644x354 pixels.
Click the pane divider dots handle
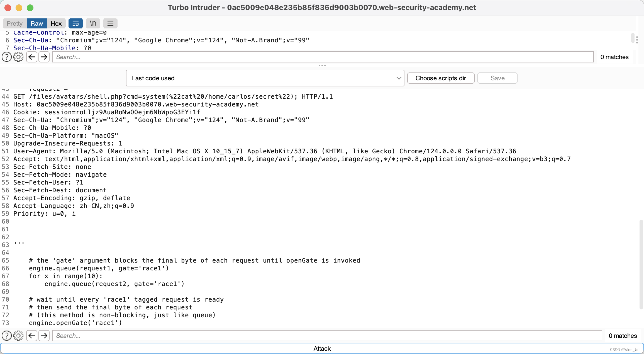click(x=322, y=66)
